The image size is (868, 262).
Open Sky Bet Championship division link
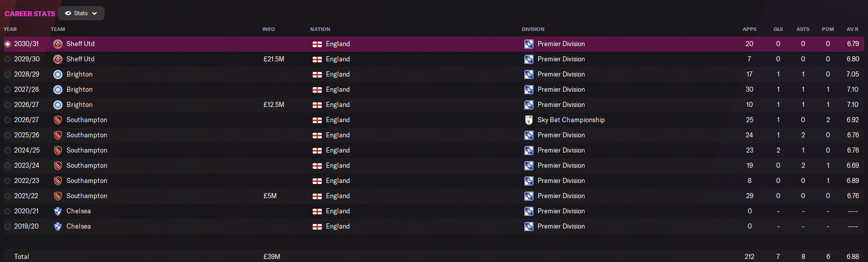pyautogui.click(x=571, y=120)
